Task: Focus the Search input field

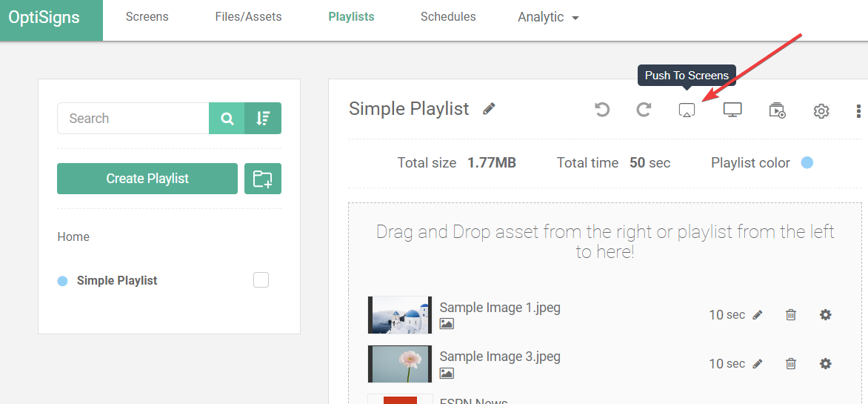Action: pyautogui.click(x=133, y=118)
